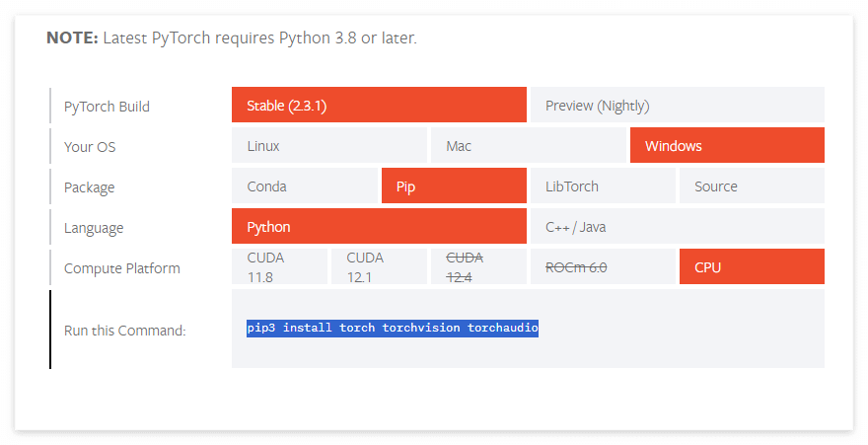Click the Your OS row label
The height and width of the screenshot is (445, 868).
90,147
